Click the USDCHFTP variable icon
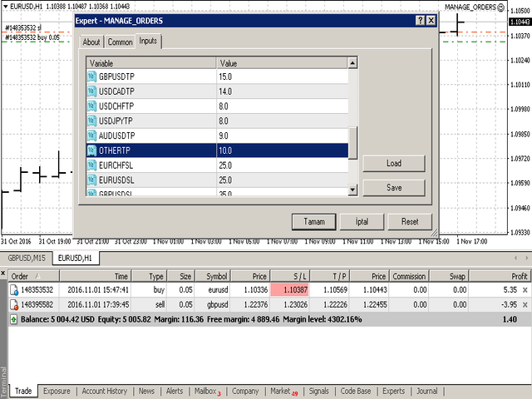The width and height of the screenshot is (532, 399). 91,106
